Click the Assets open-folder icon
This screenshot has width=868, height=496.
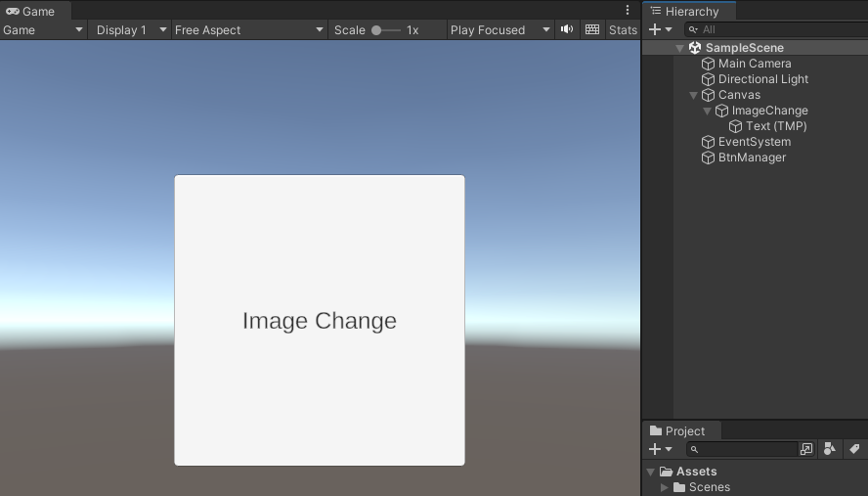(666, 472)
